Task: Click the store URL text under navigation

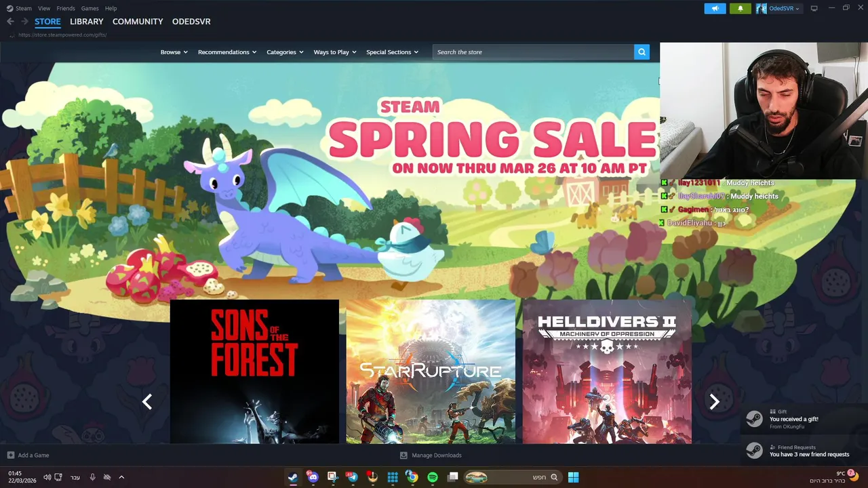Action: 62,35
